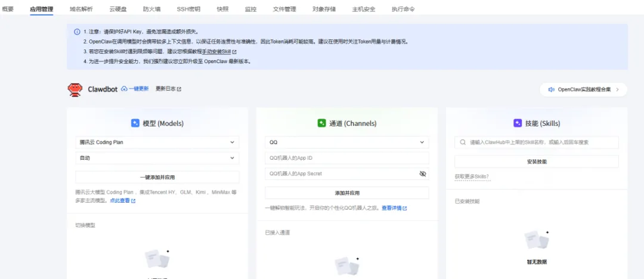Click the blue 模型 (Models) icon

(135, 123)
